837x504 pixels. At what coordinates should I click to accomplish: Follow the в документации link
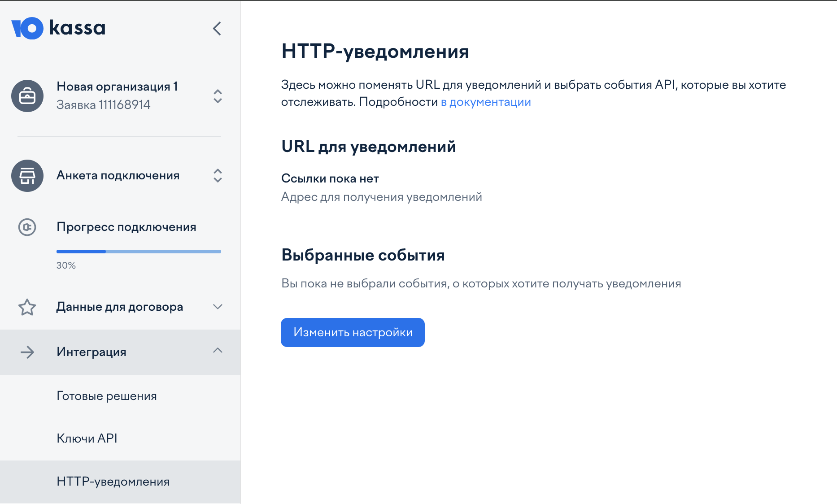[x=486, y=102]
